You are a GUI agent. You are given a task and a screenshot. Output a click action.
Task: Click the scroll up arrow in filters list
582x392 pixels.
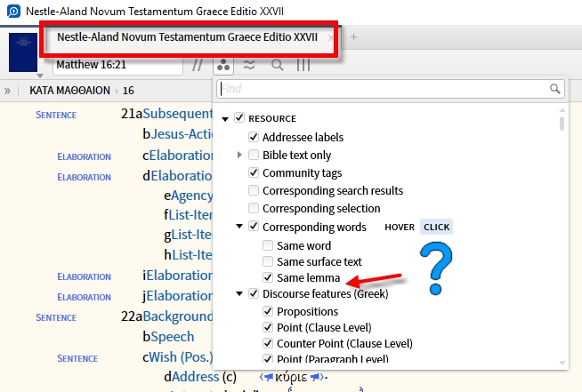[x=562, y=110]
